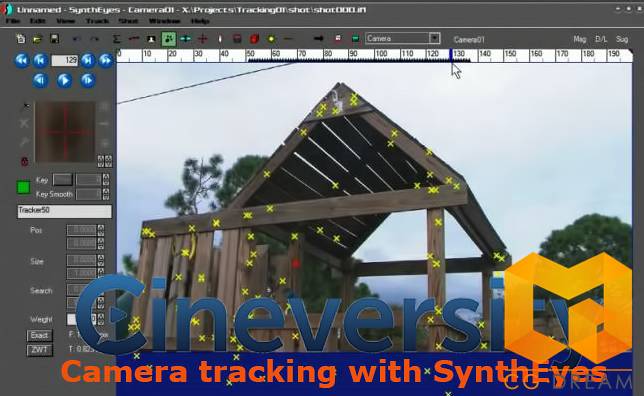Open the View menu
The image size is (644, 396).
(66, 21)
